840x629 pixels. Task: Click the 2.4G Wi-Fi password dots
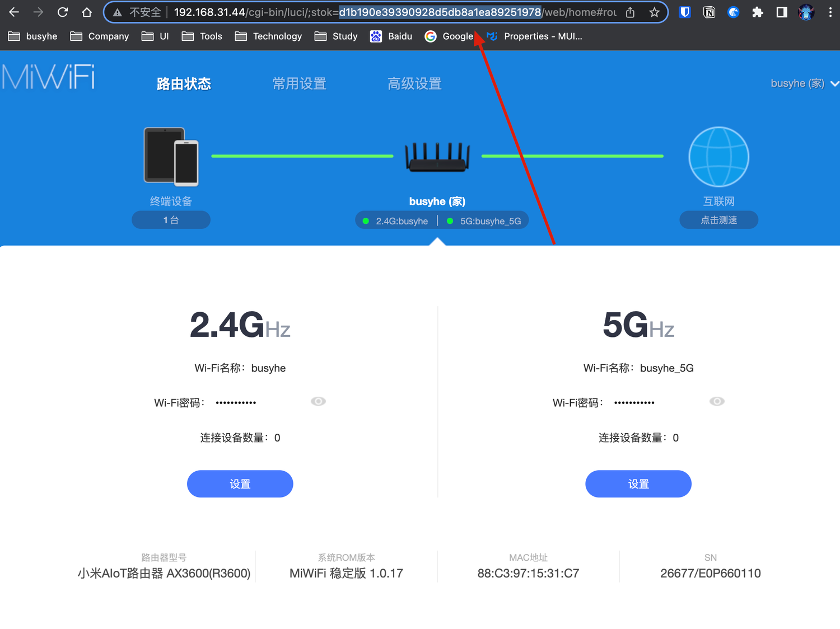(236, 403)
